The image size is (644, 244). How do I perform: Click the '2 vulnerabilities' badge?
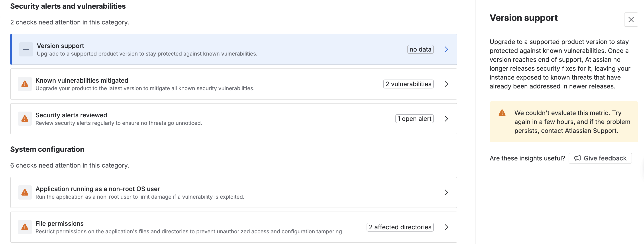(x=408, y=84)
